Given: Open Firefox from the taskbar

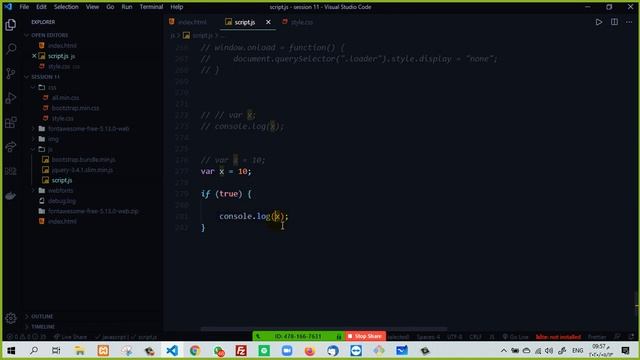Looking at the screenshot, I should coord(310,351).
